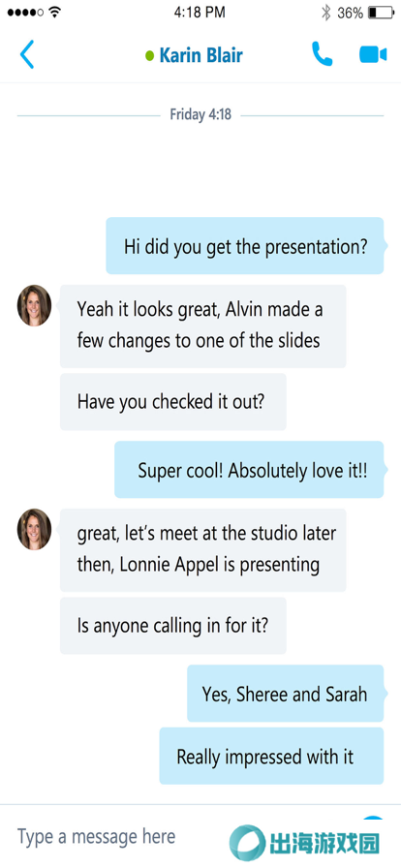Tap the battery indicator in status bar
Image resolution: width=401 pixels, height=868 pixels.
(x=380, y=13)
